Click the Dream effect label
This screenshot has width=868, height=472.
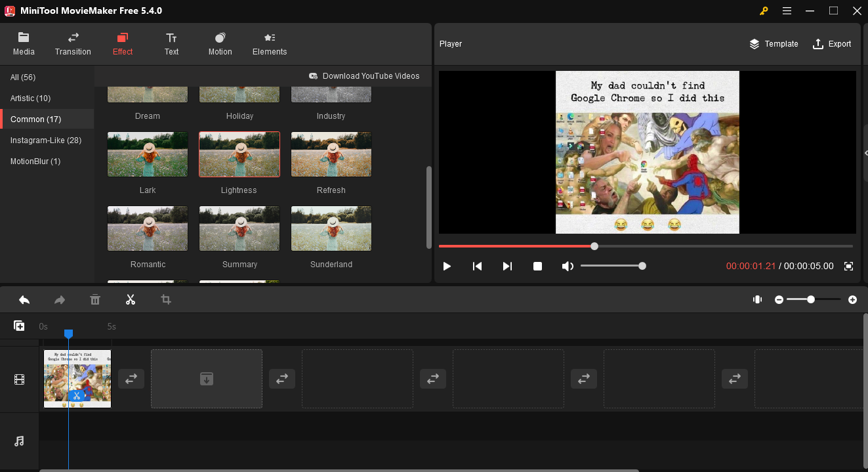pyautogui.click(x=148, y=116)
